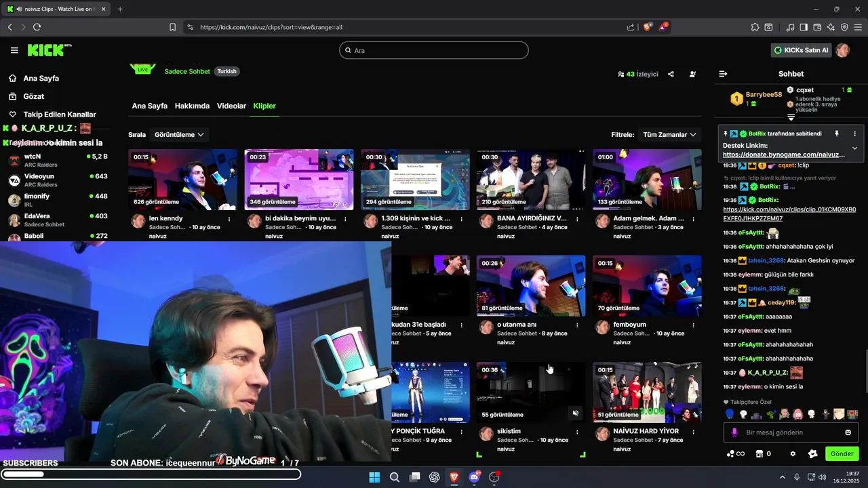Insert the blue head emote
Viewport: 868px width, 488px height.
pos(730,414)
